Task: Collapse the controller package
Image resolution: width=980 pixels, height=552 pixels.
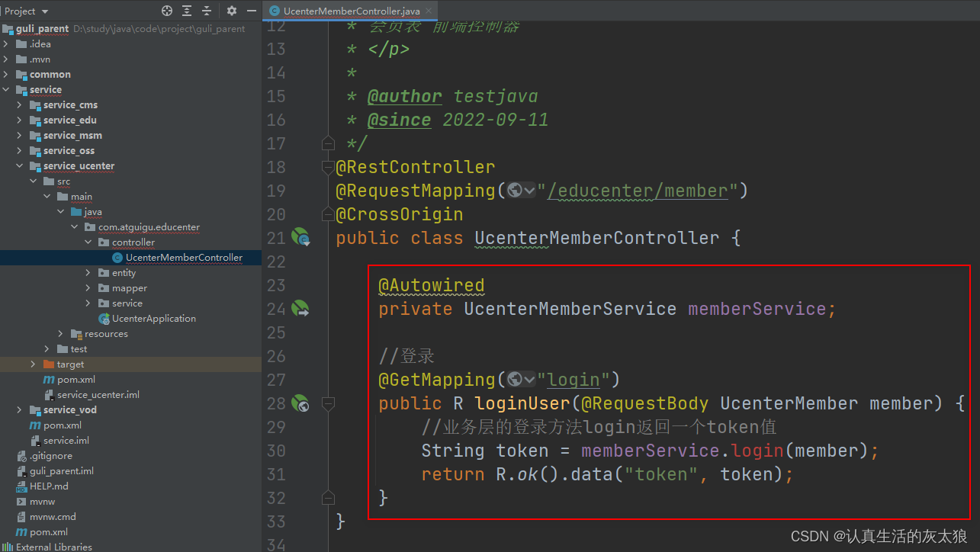Action: 88,242
